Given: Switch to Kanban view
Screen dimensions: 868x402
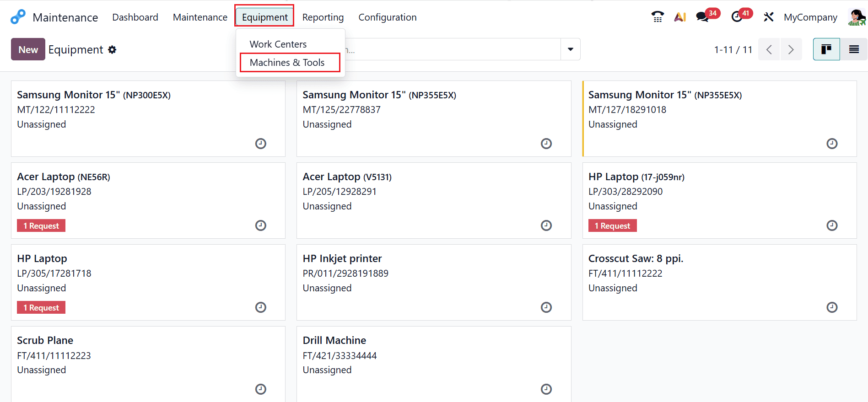Looking at the screenshot, I should (x=826, y=49).
